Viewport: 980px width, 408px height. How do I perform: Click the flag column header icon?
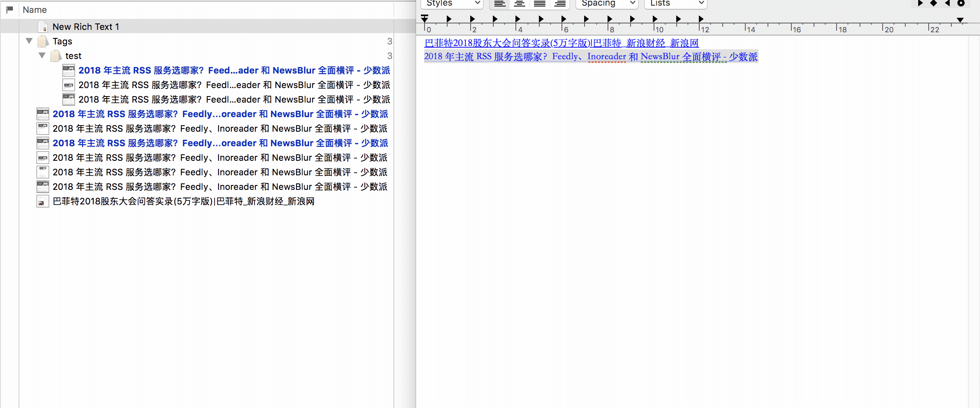(x=10, y=10)
